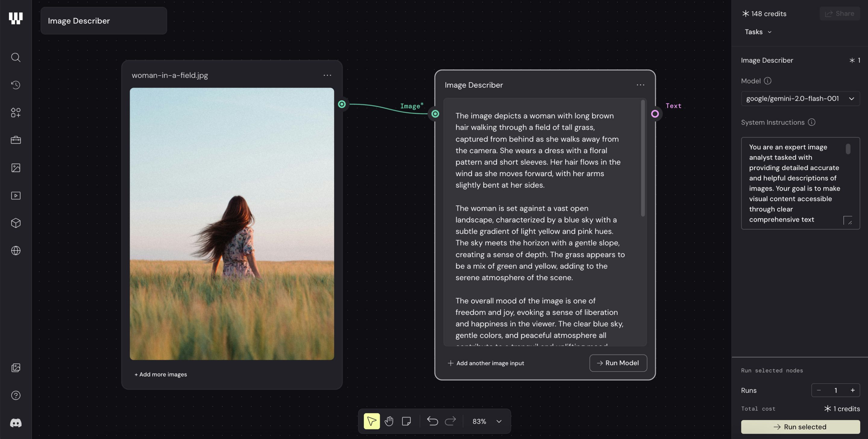Click the woman in field image thumbnail
This screenshot has height=439, width=868.
232,224
